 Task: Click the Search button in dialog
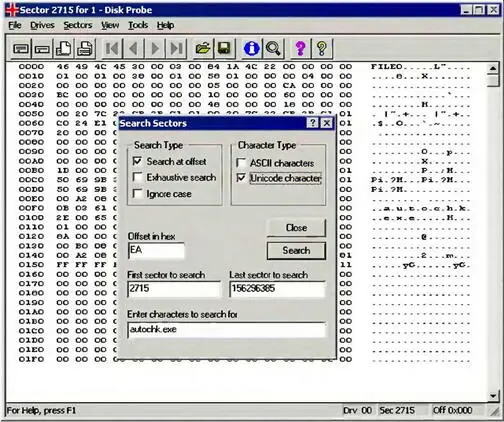(296, 251)
